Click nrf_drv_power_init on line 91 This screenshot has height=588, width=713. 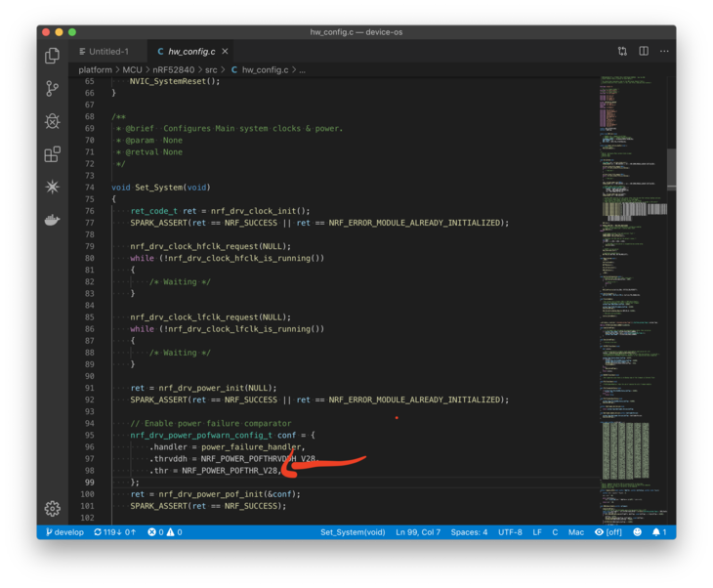[x=201, y=388]
